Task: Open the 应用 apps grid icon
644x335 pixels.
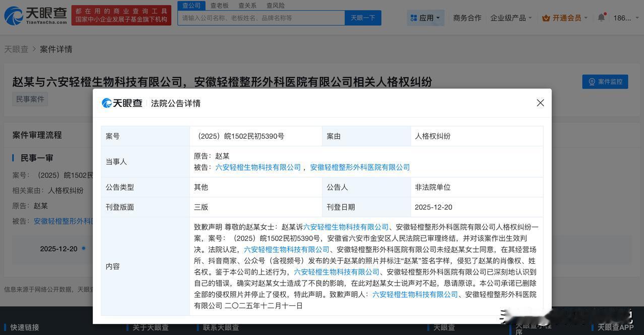Action: click(x=414, y=17)
